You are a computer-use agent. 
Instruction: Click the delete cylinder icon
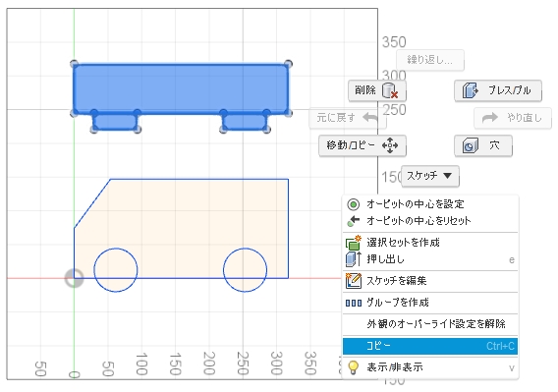coord(390,90)
